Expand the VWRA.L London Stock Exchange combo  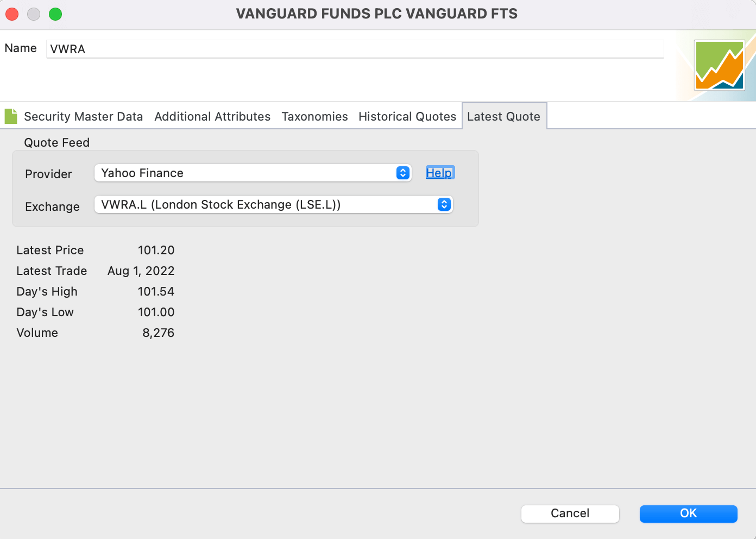(x=274, y=204)
